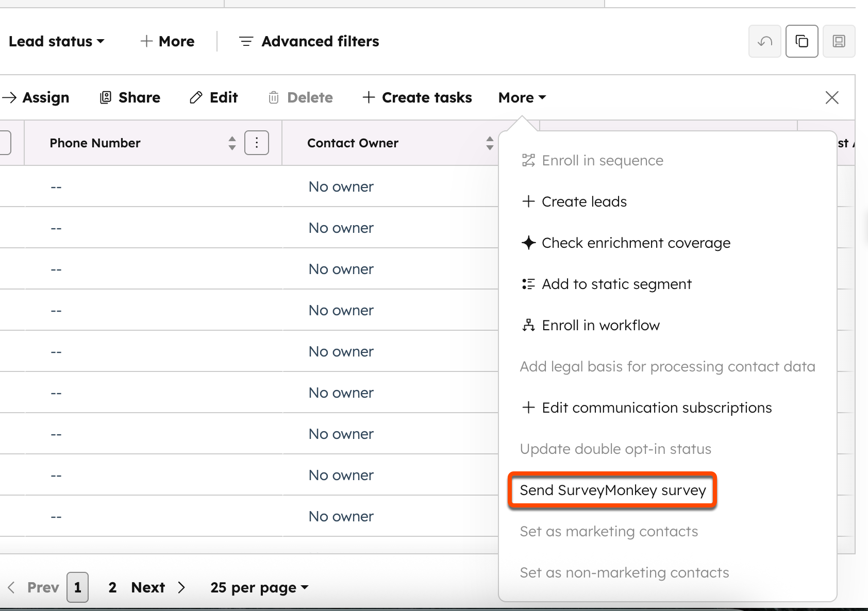This screenshot has width=868, height=611.
Task: Click Next pagination chevron
Action: click(181, 587)
